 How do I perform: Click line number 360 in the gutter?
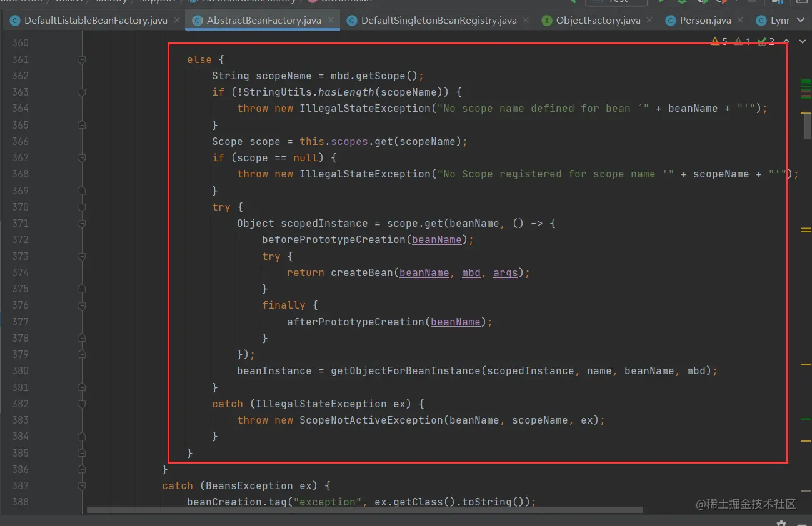click(x=21, y=43)
